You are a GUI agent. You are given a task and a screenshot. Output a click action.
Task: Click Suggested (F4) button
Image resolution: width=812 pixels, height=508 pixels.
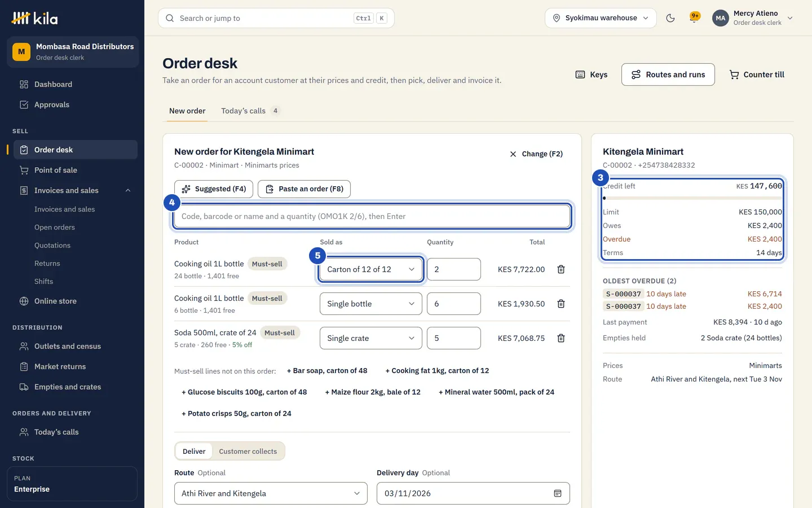[214, 189]
